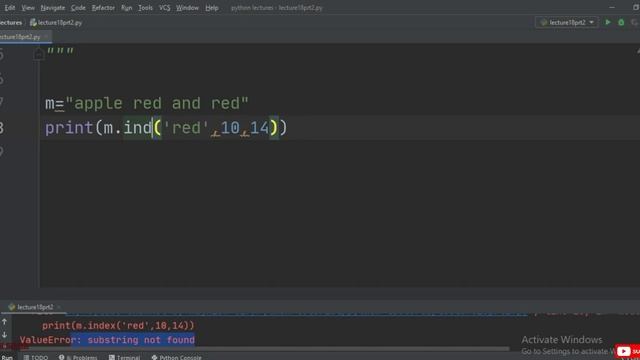
Task: Open the Terminal tool window
Action: tap(124, 357)
